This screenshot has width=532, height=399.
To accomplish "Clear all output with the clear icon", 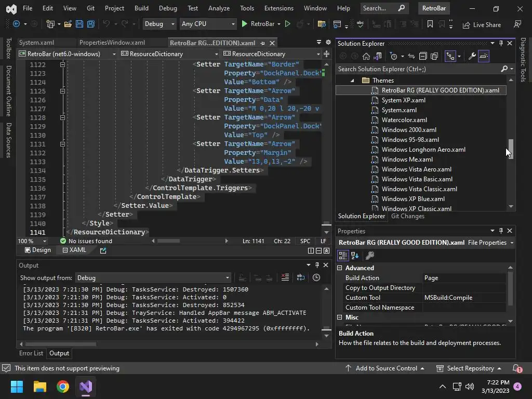I will pyautogui.click(x=285, y=277).
